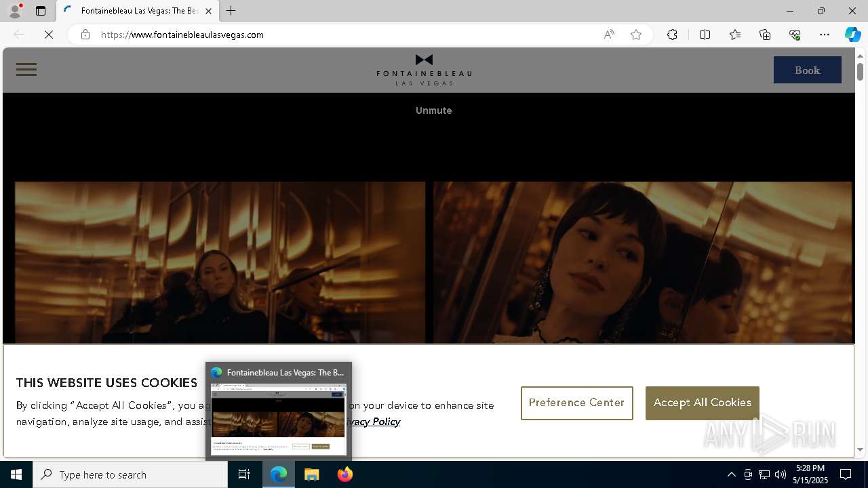Toggle Split screen view
This screenshot has height=488, width=868.
705,35
